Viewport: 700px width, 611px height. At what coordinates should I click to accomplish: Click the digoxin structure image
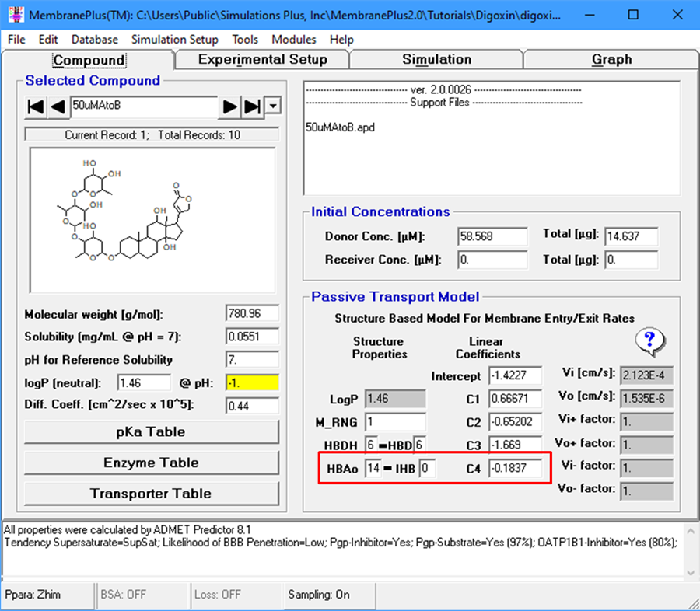[152, 221]
